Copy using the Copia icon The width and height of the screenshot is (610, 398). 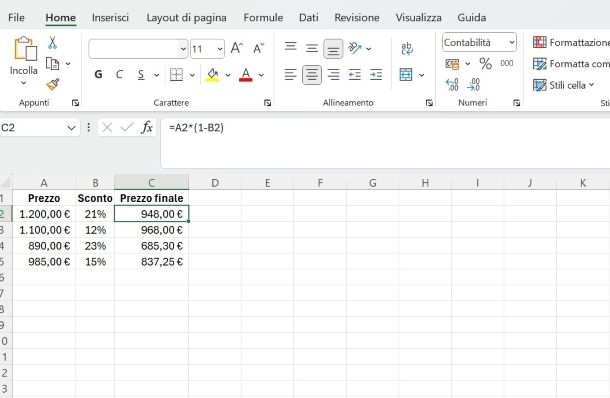pos(53,63)
